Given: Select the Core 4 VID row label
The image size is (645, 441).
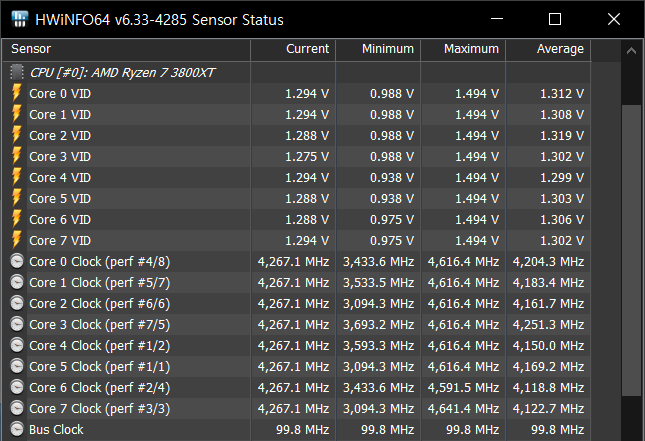Looking at the screenshot, I should coord(60,177).
